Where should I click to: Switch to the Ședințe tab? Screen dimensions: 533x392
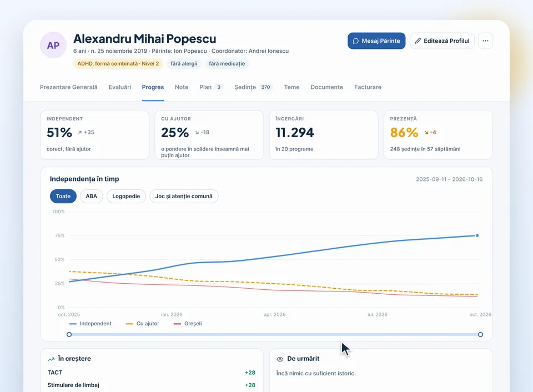254,87
